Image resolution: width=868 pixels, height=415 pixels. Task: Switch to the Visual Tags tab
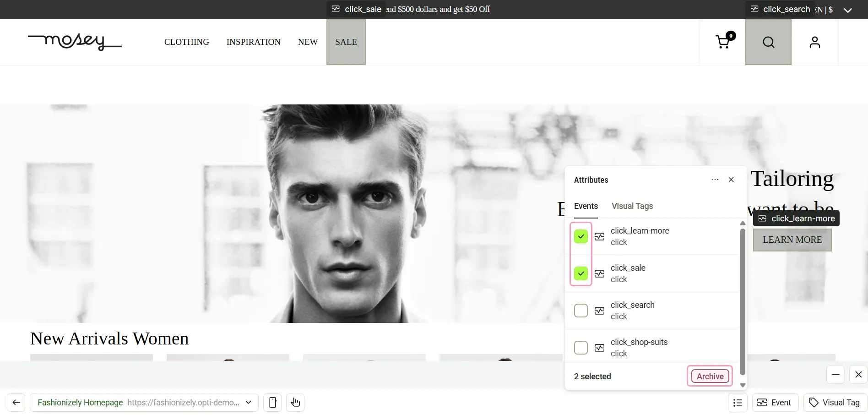pyautogui.click(x=632, y=206)
